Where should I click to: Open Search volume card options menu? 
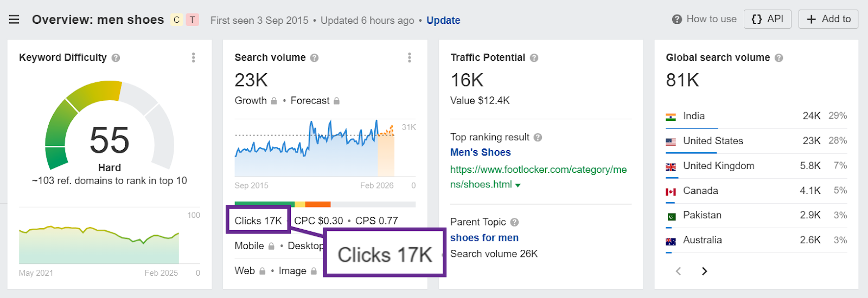[x=409, y=57]
